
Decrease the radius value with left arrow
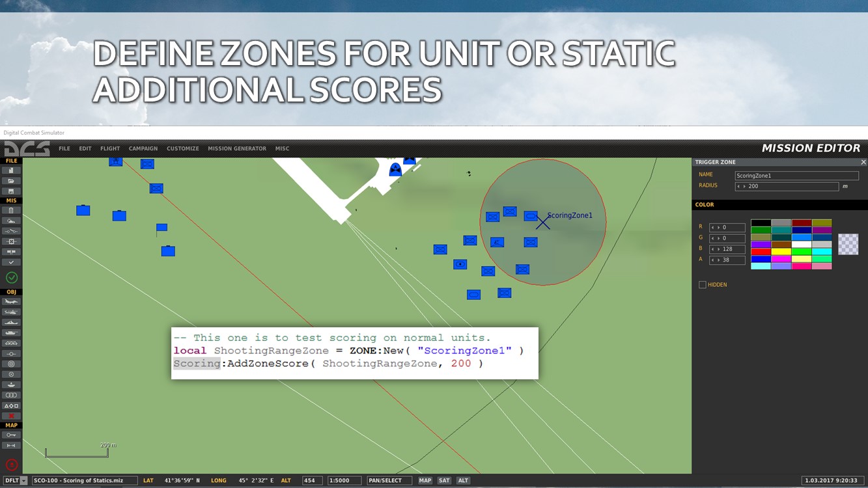(x=739, y=187)
